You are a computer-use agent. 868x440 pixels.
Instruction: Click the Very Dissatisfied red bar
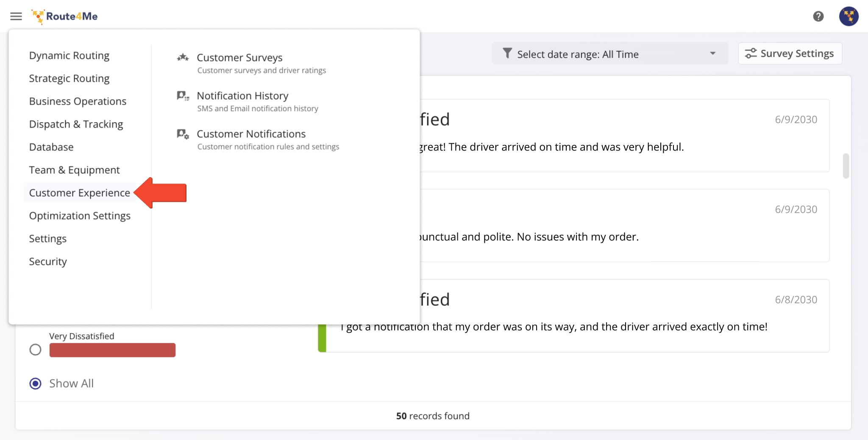112,350
